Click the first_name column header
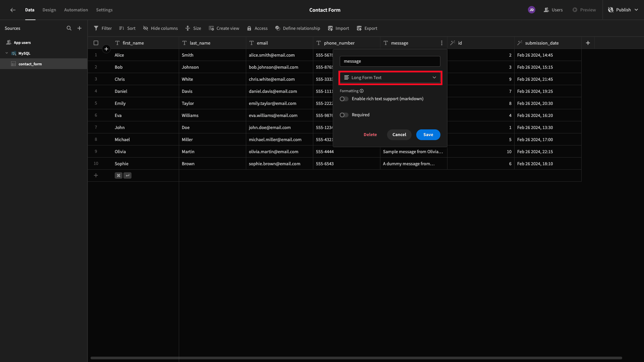644x362 pixels. tap(145, 43)
